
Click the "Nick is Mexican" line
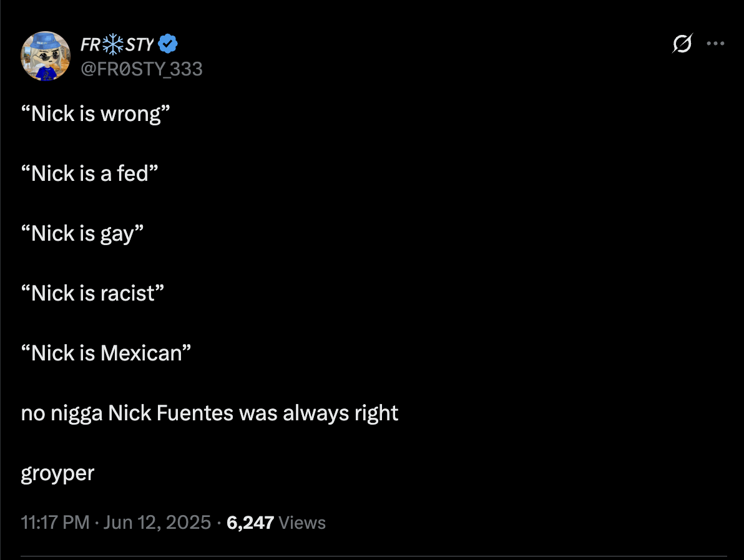pyautogui.click(x=105, y=354)
